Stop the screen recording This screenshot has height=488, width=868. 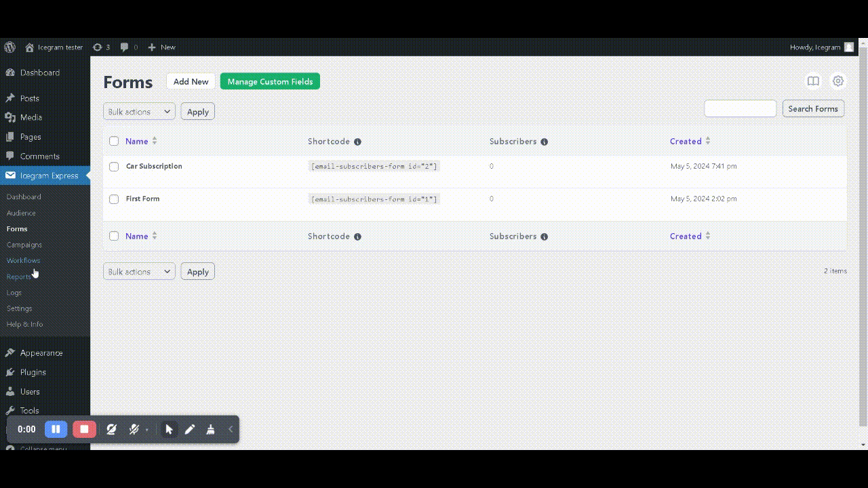point(84,429)
